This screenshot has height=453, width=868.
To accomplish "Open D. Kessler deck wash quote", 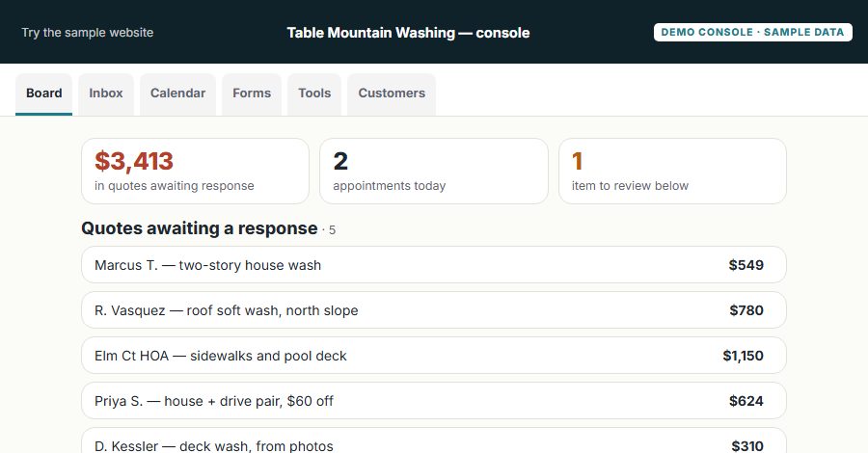I will click(434, 440).
